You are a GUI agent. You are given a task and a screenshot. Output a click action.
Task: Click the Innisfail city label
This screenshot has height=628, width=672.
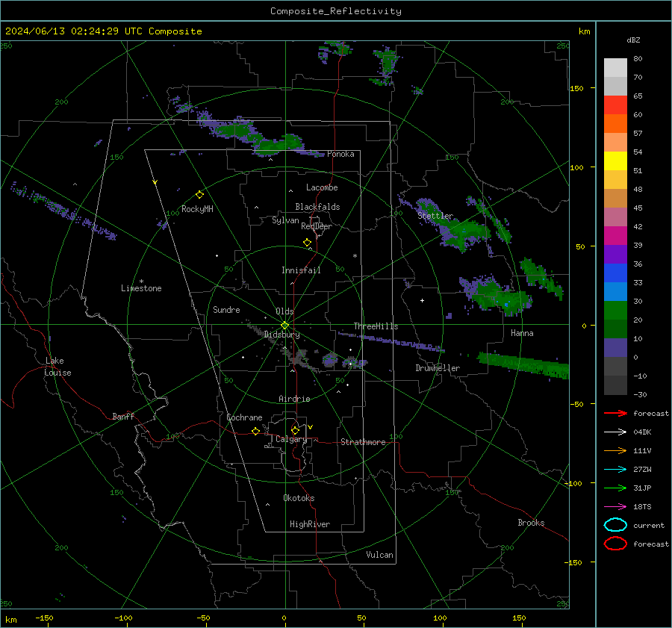pos(301,270)
